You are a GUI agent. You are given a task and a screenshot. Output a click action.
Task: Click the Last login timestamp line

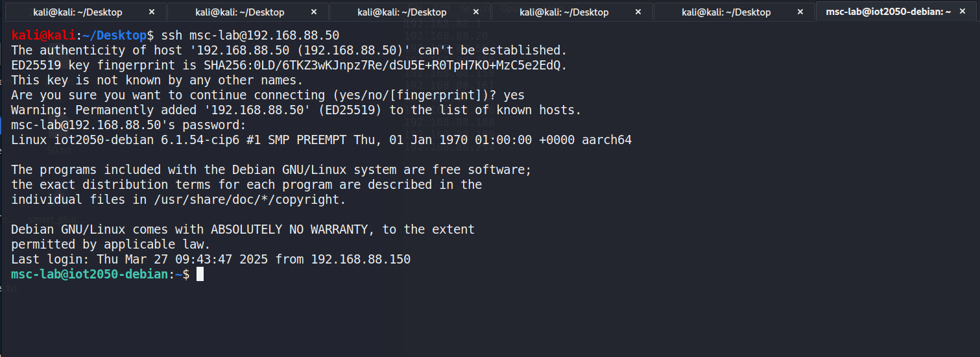point(211,260)
